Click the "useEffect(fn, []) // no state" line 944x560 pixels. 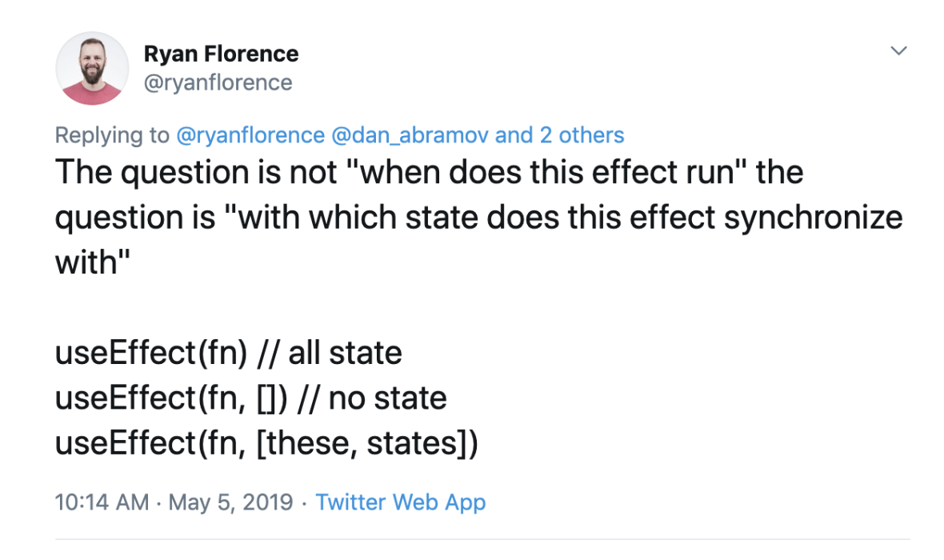(250, 398)
